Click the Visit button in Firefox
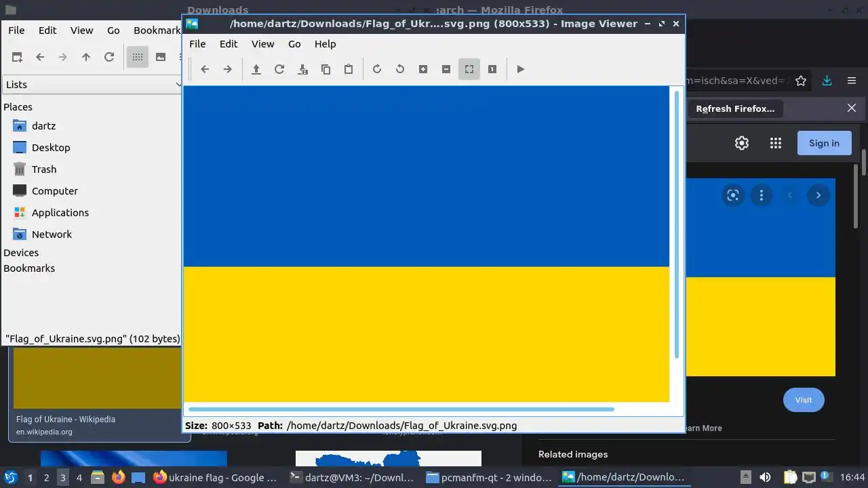The height and width of the screenshot is (488, 868). click(804, 400)
